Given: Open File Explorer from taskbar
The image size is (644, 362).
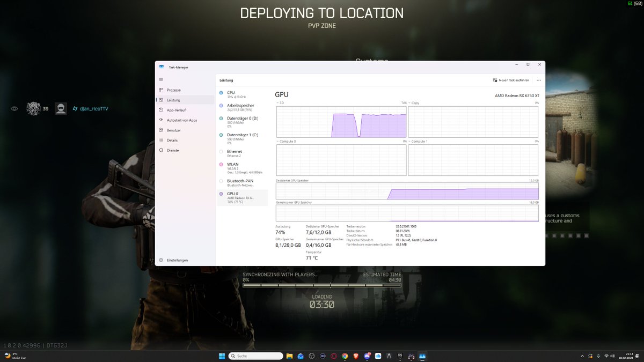Looking at the screenshot, I should pos(289,356).
